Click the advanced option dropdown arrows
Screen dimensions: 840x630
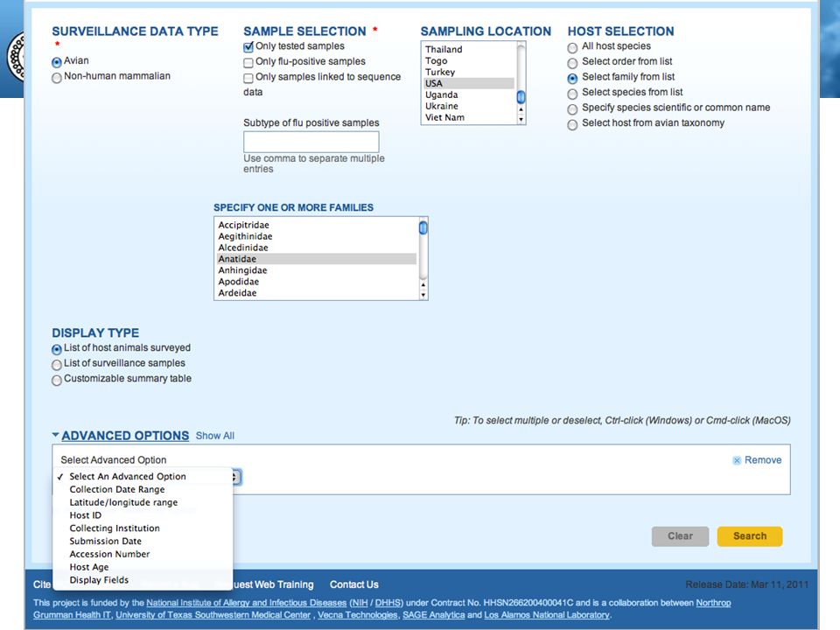[236, 477]
